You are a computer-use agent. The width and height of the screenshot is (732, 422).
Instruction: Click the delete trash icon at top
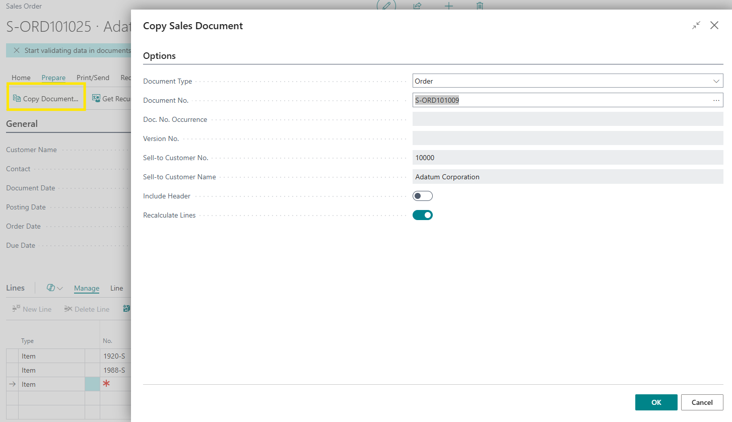[479, 6]
